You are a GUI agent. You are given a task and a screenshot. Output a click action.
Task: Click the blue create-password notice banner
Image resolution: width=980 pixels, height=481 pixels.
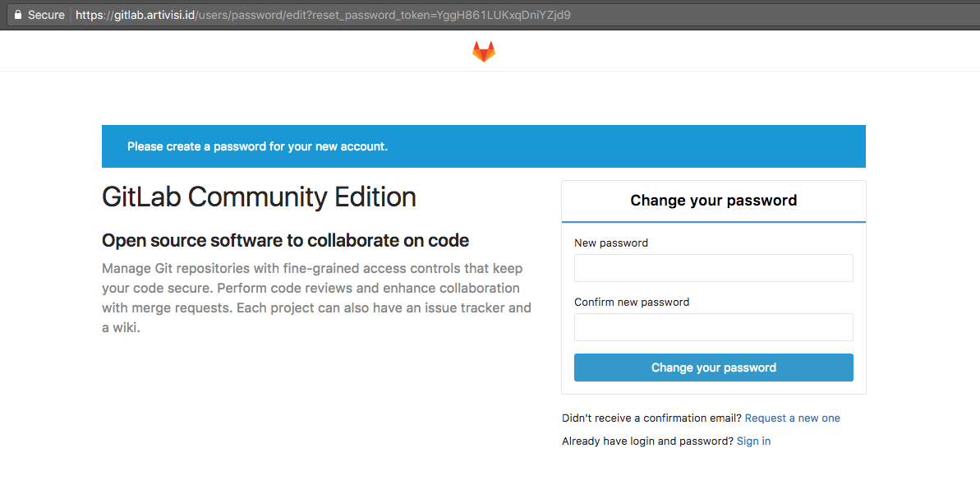(x=483, y=146)
